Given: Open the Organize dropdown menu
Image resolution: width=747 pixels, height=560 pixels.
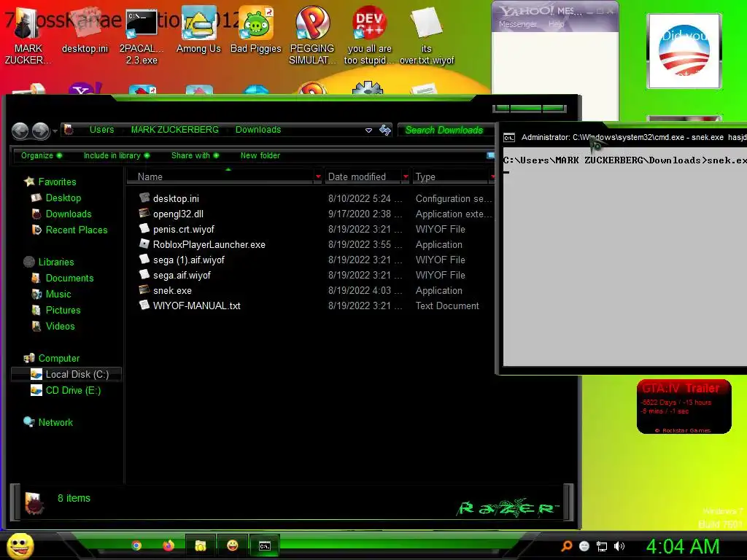Looking at the screenshot, I should [x=42, y=155].
